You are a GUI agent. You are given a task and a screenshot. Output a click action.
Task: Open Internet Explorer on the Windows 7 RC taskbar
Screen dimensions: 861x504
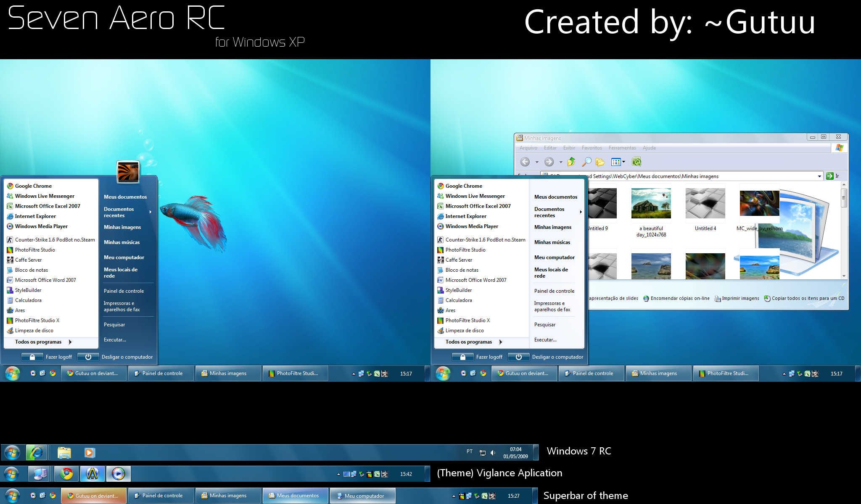[x=37, y=452]
